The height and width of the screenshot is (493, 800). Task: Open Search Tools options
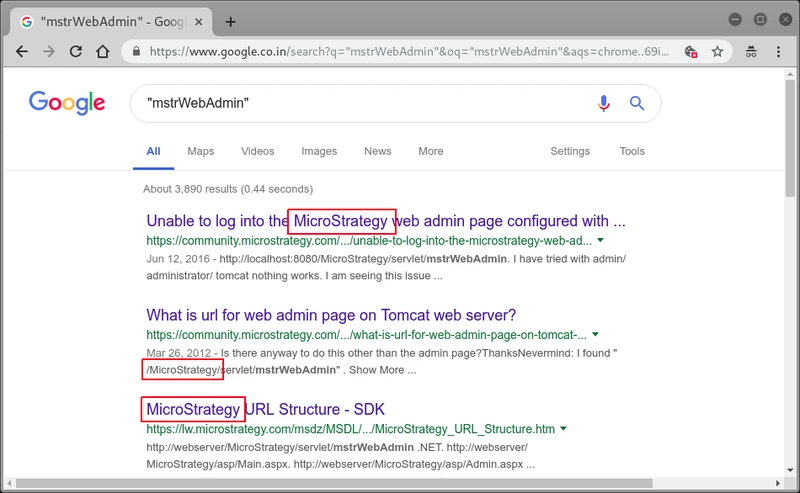click(x=632, y=151)
